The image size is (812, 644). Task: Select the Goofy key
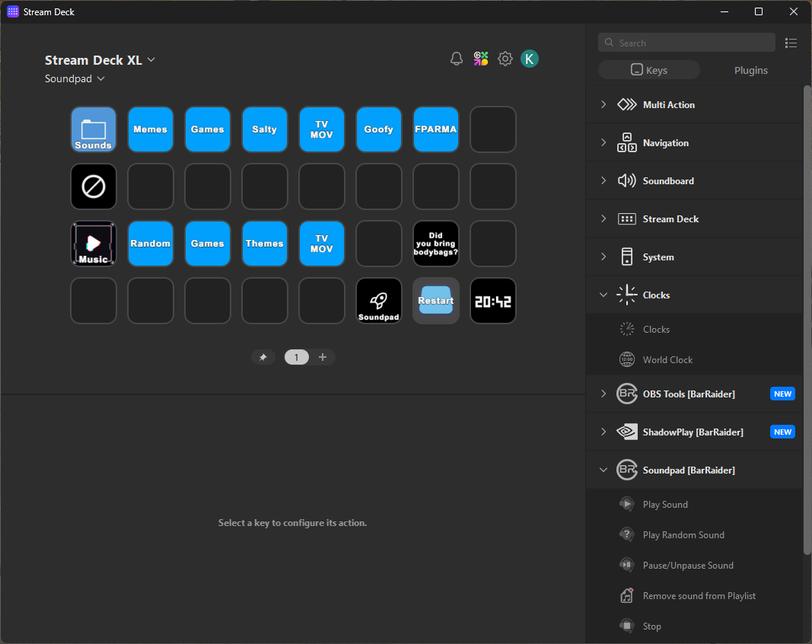click(x=378, y=129)
